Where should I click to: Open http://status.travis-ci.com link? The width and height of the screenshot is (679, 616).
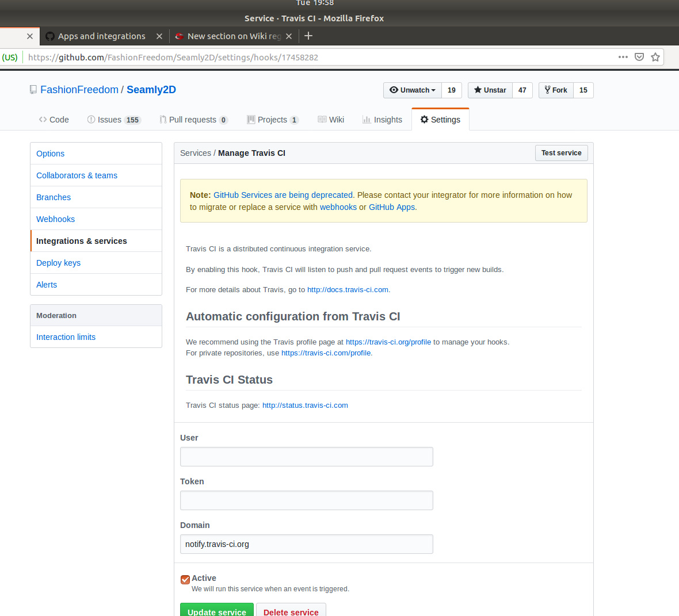[306, 405]
